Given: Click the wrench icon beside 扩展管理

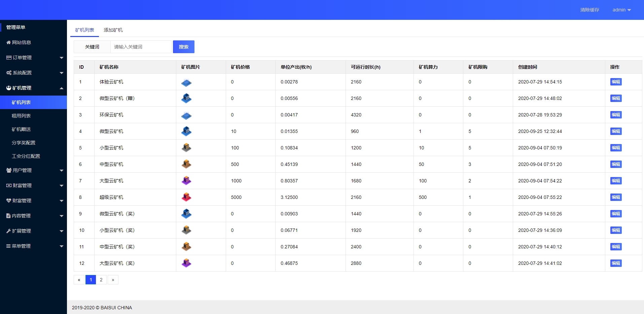Looking at the screenshot, I should pos(8,231).
